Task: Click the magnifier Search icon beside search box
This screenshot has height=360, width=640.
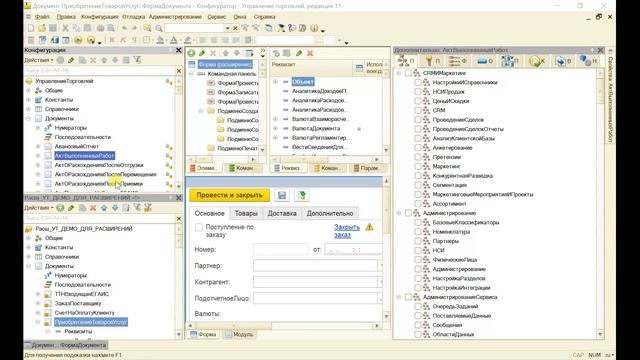Action: 159,28
